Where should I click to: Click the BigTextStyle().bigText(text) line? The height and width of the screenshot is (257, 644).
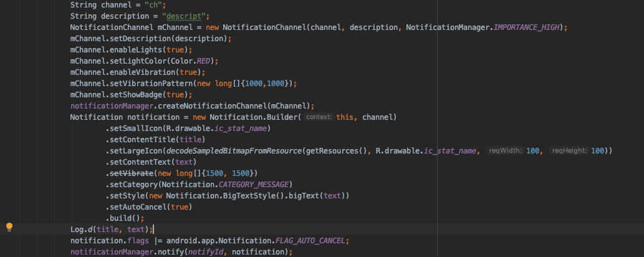coord(227,195)
